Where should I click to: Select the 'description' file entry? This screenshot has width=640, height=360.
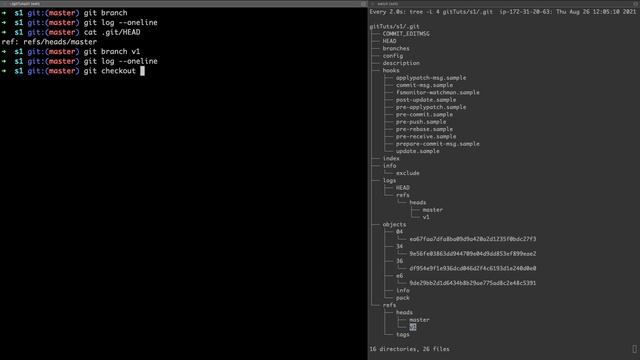coord(401,63)
